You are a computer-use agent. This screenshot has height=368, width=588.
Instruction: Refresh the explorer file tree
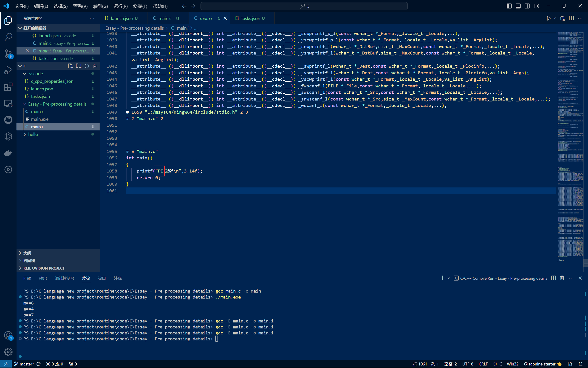pyautogui.click(x=87, y=66)
